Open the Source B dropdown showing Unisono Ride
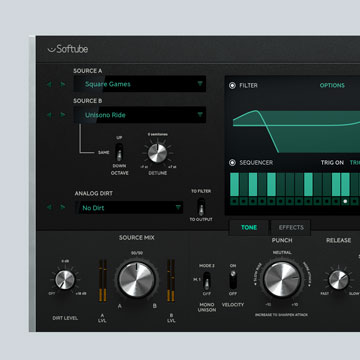 pyautogui.click(x=139, y=115)
